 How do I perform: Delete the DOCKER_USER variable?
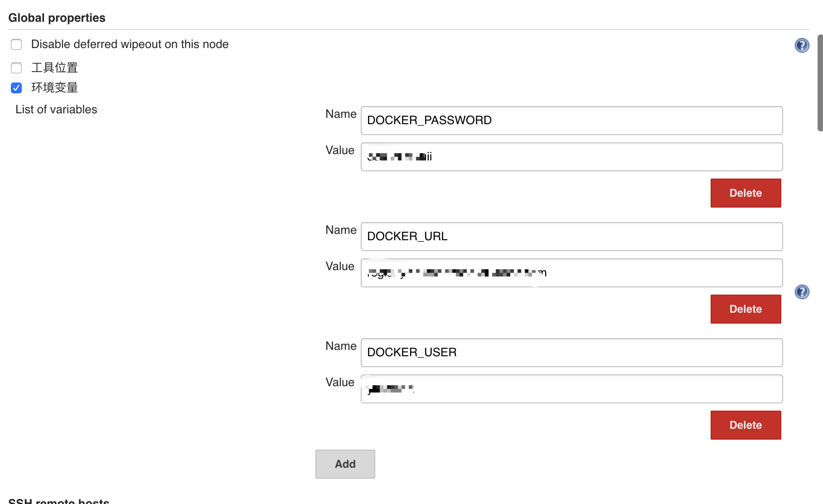pyautogui.click(x=745, y=425)
